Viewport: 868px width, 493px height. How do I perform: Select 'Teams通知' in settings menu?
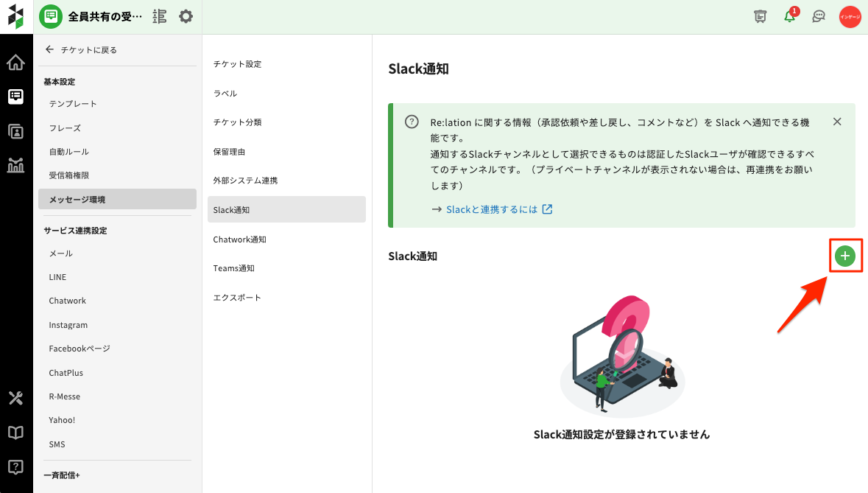(x=234, y=268)
